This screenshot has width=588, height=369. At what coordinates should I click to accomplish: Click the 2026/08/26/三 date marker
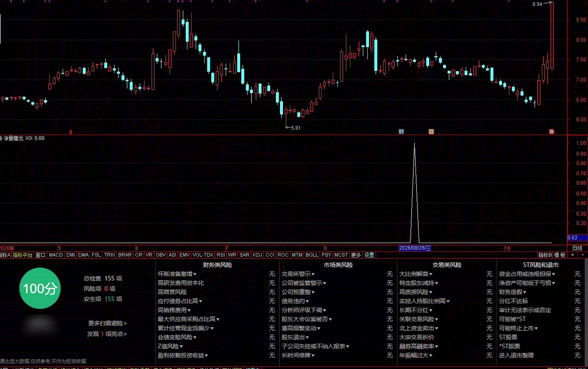tap(415, 248)
